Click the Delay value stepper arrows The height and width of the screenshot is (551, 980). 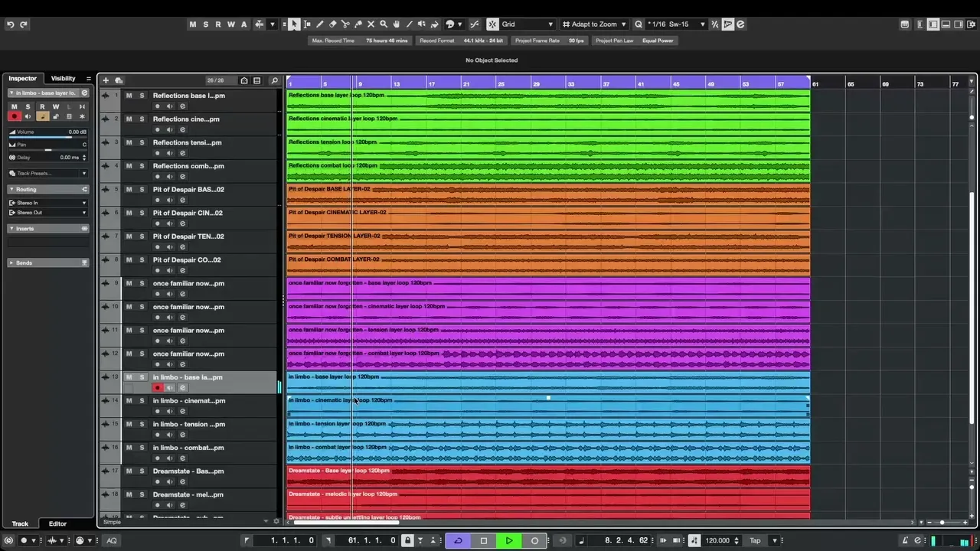pos(84,158)
